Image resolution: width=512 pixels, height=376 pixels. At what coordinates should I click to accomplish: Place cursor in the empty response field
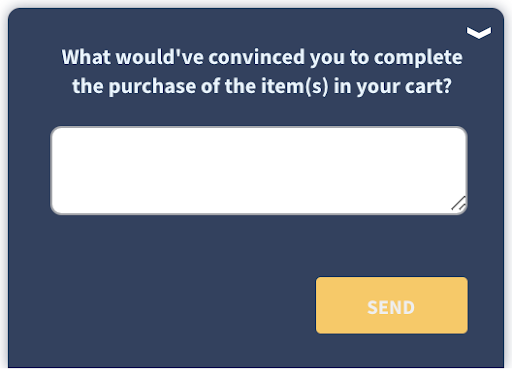[x=259, y=170]
